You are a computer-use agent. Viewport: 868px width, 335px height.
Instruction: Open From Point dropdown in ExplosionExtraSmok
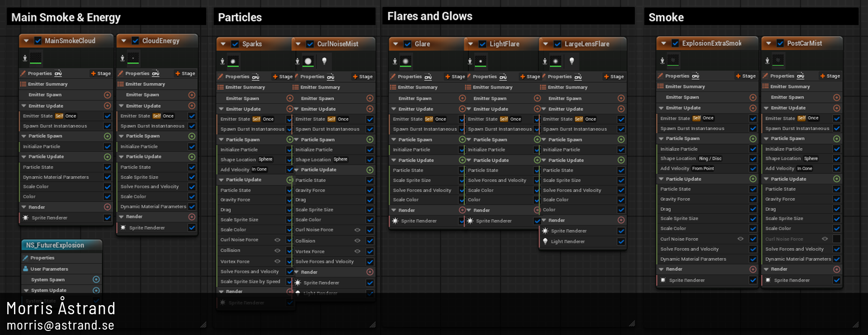coord(703,169)
